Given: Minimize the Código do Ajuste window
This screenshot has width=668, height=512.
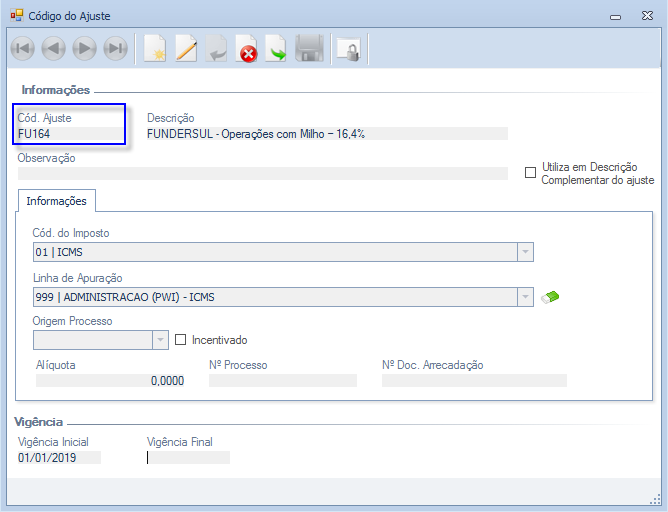Looking at the screenshot, I should tap(615, 17).
